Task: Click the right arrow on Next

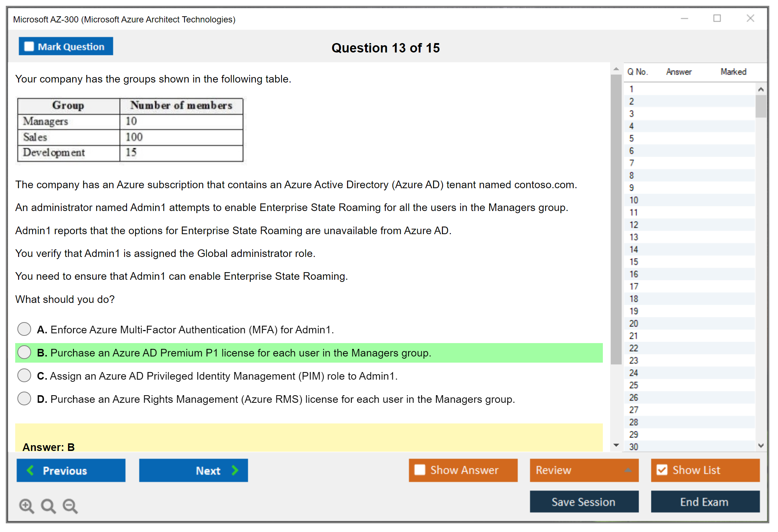Action: (235, 470)
